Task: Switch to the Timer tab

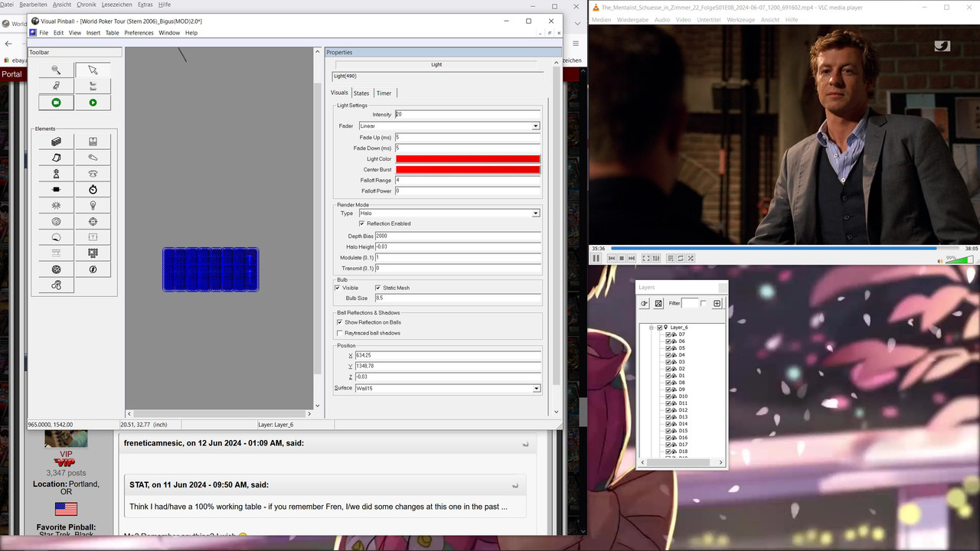Action: click(384, 93)
